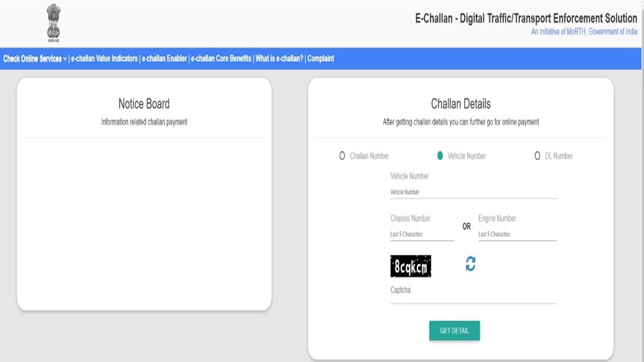The height and width of the screenshot is (362, 644).
Task: Click the Engine Number last 5 characters field
Action: point(517,234)
